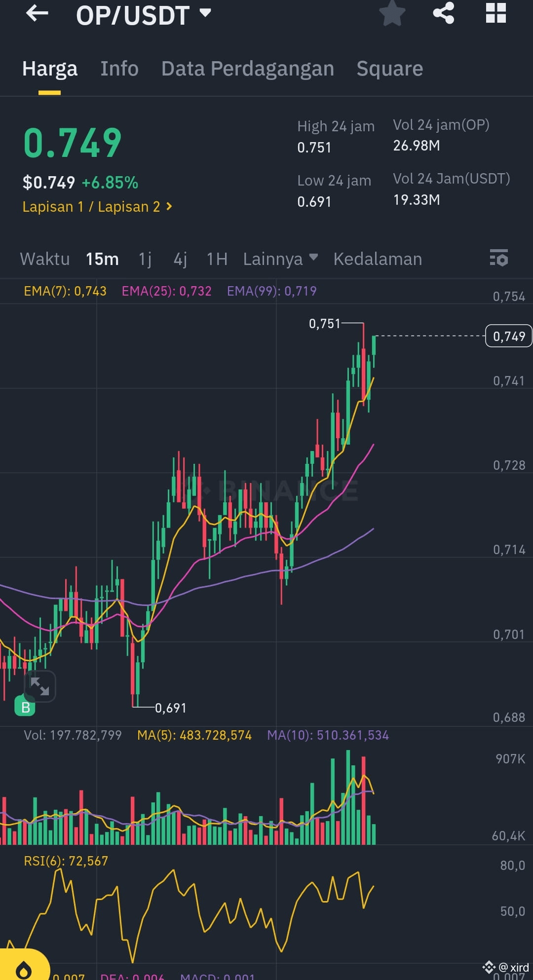The width and height of the screenshot is (533, 980).
Task: Tap the MA(10): 510.361,534 volume label
Action: [x=328, y=735]
